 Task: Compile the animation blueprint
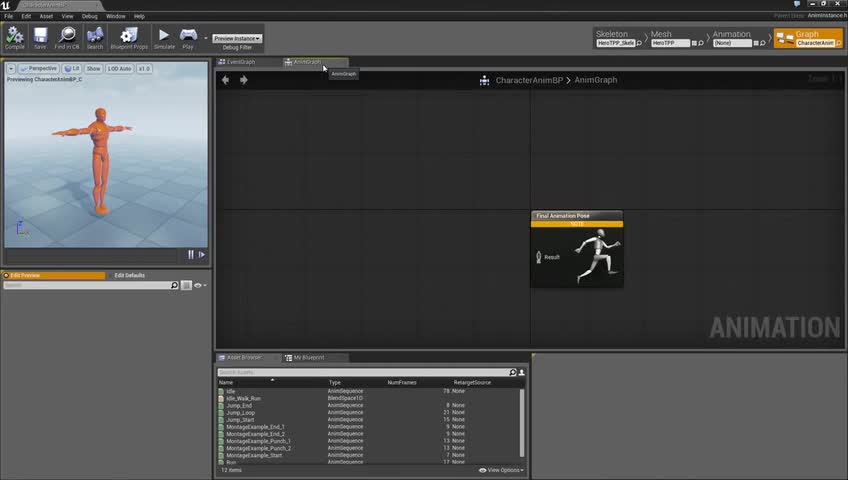pyautogui.click(x=15, y=38)
